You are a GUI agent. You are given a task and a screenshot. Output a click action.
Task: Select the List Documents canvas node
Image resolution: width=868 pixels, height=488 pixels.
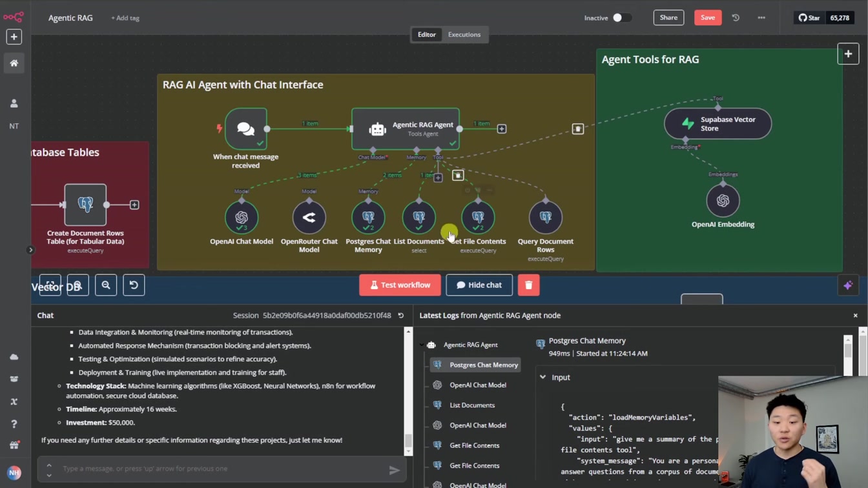pyautogui.click(x=419, y=218)
